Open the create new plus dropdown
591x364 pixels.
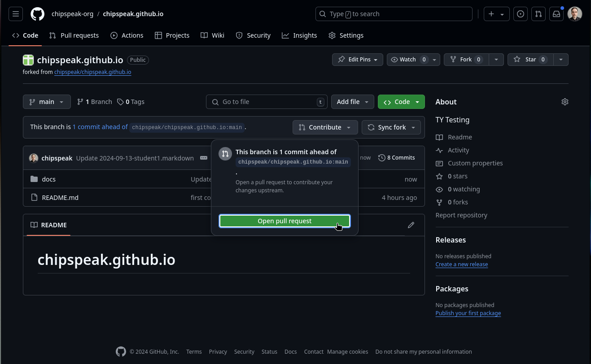tap(496, 14)
